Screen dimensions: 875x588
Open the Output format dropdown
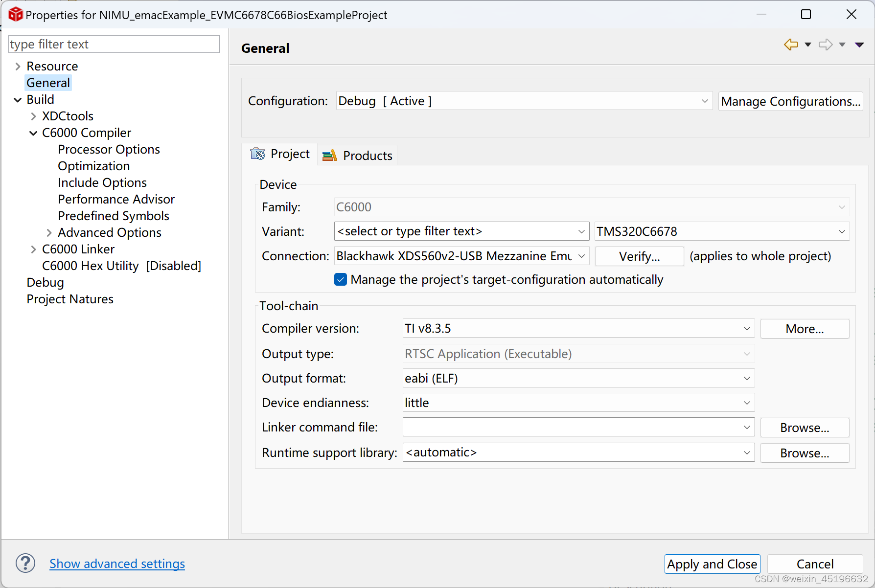pos(578,378)
